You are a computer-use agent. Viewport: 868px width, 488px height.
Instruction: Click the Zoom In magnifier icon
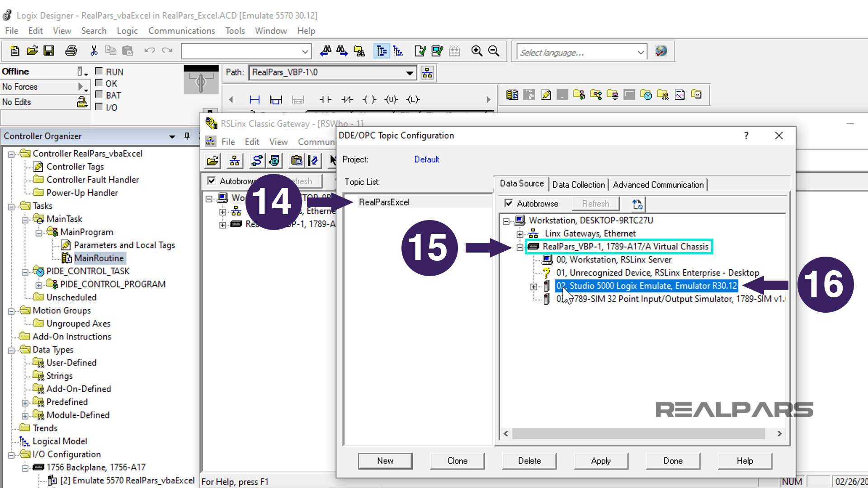tap(476, 51)
